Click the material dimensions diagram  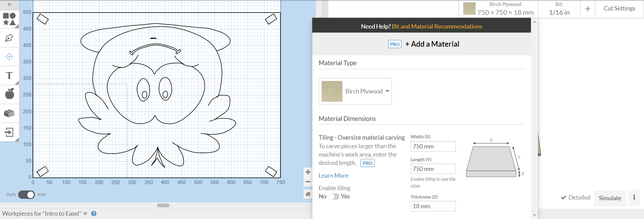(x=495, y=158)
